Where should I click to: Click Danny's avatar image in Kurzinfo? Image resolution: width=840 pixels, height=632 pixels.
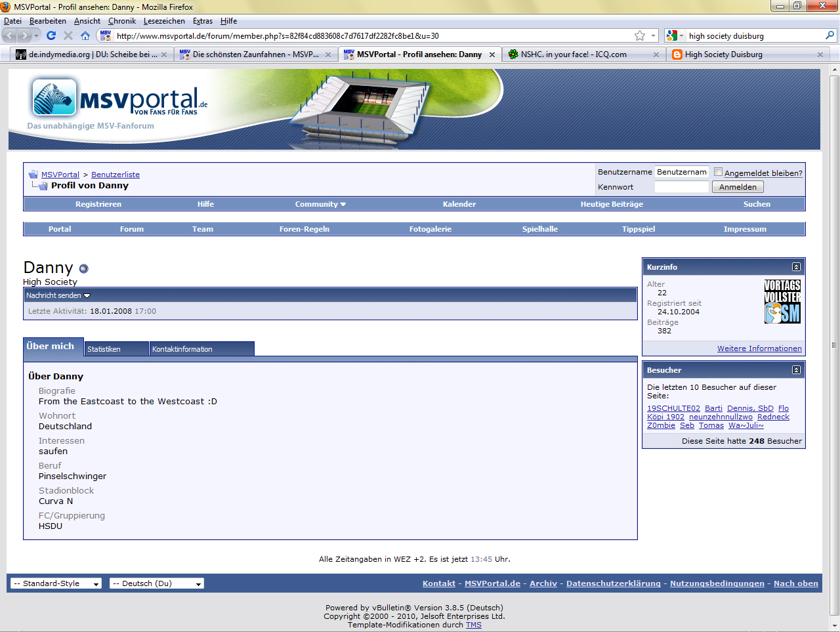782,301
